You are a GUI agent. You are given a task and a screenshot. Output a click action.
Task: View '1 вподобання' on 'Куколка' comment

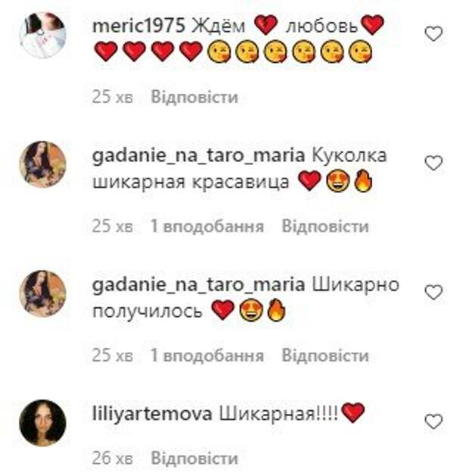[207, 226]
